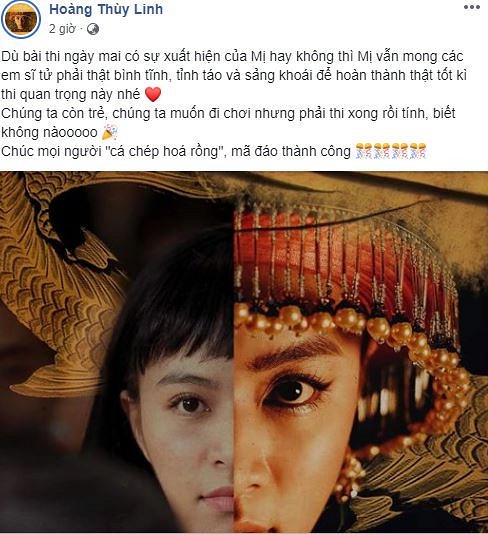This screenshot has width=488, height=534.
Task: Click the second confetti ball emoji
Action: 382,151
